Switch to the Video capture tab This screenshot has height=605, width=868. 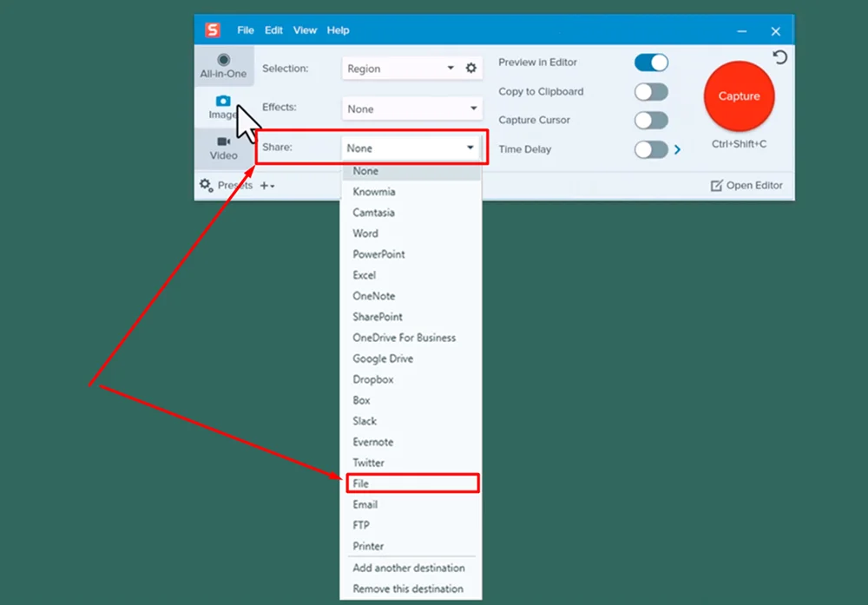[x=223, y=148]
